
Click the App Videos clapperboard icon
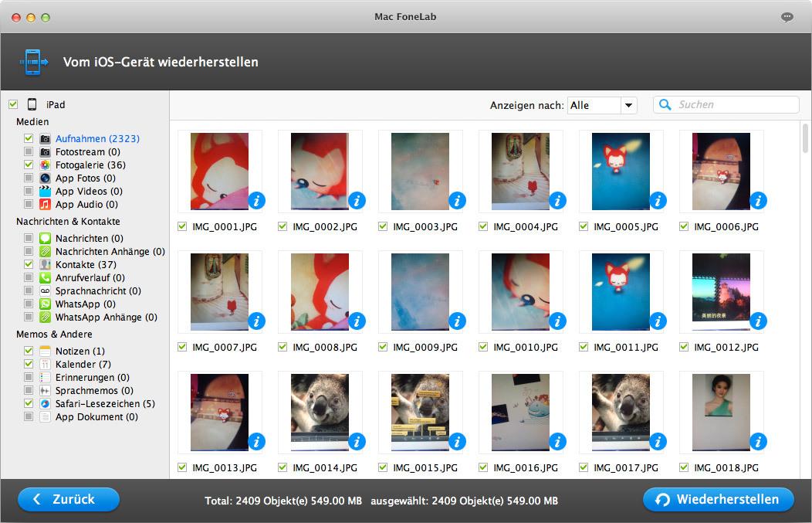coord(45,192)
